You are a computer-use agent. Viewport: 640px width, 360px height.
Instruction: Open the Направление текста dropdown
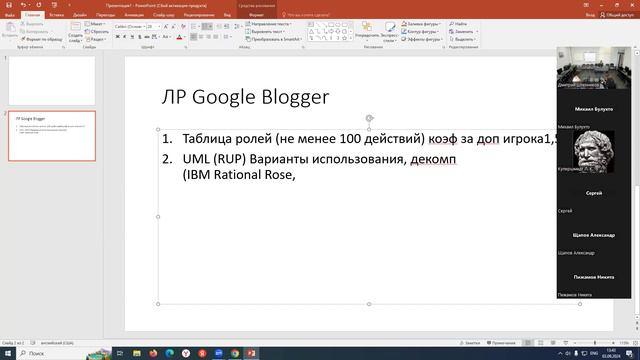point(268,24)
